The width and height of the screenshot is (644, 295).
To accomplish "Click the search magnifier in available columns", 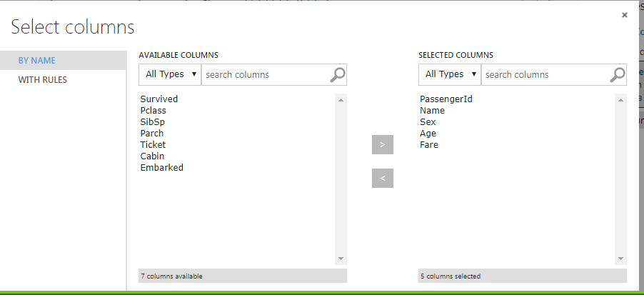I will click(338, 74).
